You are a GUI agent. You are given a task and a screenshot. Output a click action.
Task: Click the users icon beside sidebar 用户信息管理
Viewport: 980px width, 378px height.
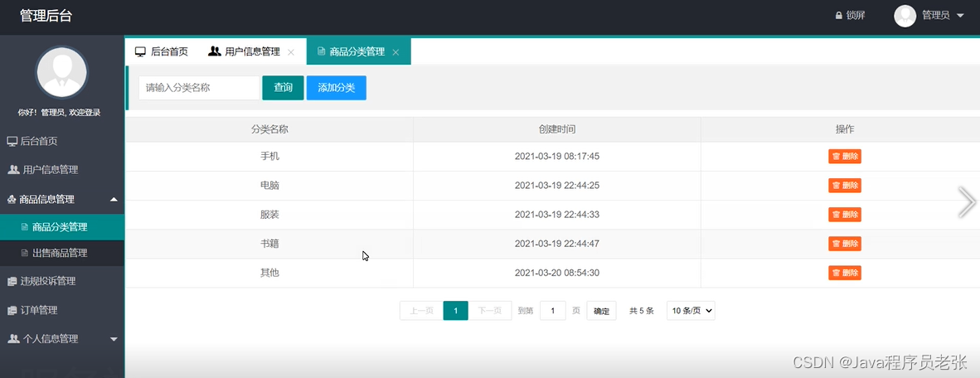(13, 169)
